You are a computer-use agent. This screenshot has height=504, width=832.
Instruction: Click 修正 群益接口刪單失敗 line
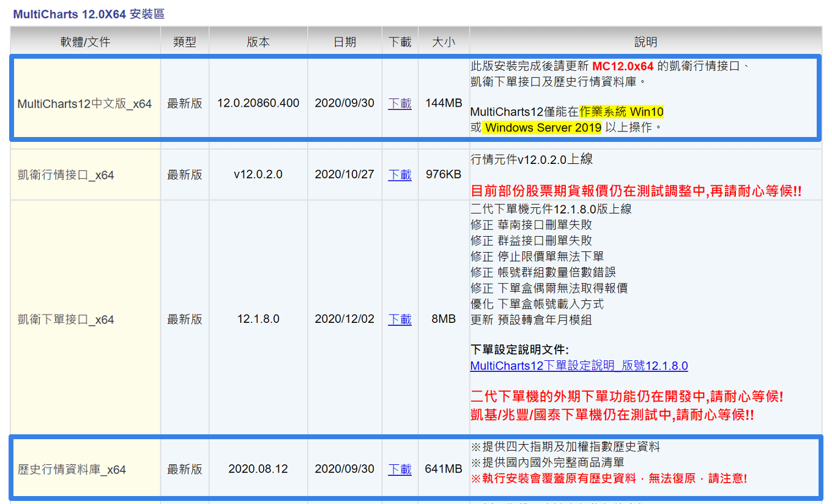pyautogui.click(x=531, y=240)
